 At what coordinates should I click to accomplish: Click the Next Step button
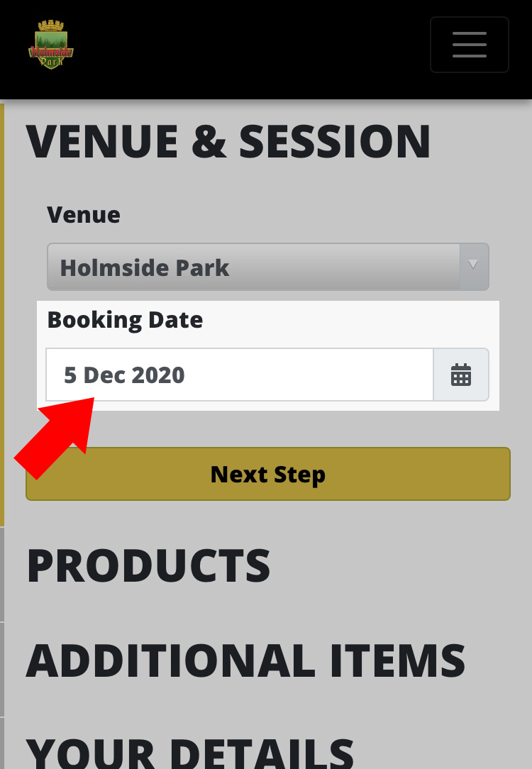(x=267, y=474)
